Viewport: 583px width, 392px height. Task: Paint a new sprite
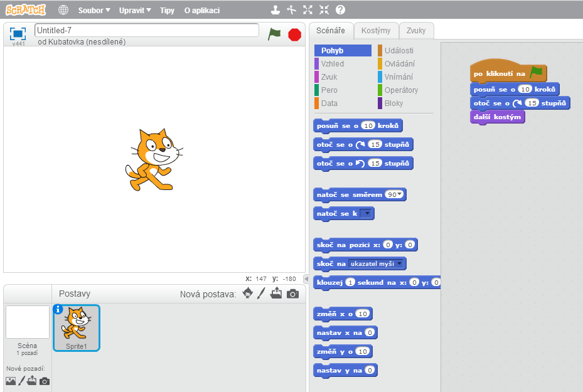tap(261, 293)
